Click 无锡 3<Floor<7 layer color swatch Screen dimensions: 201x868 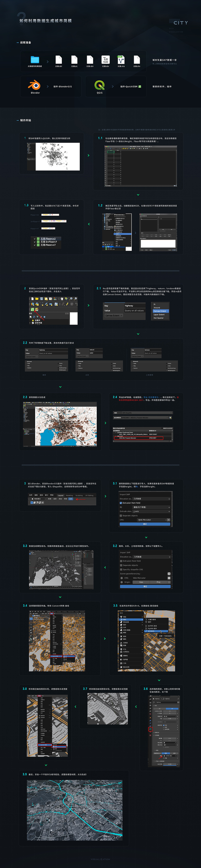(38, 242)
